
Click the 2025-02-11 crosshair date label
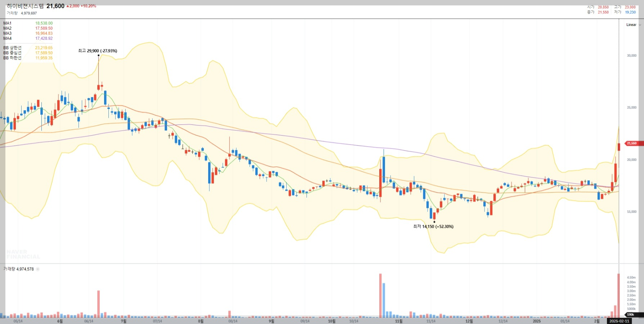click(619, 321)
